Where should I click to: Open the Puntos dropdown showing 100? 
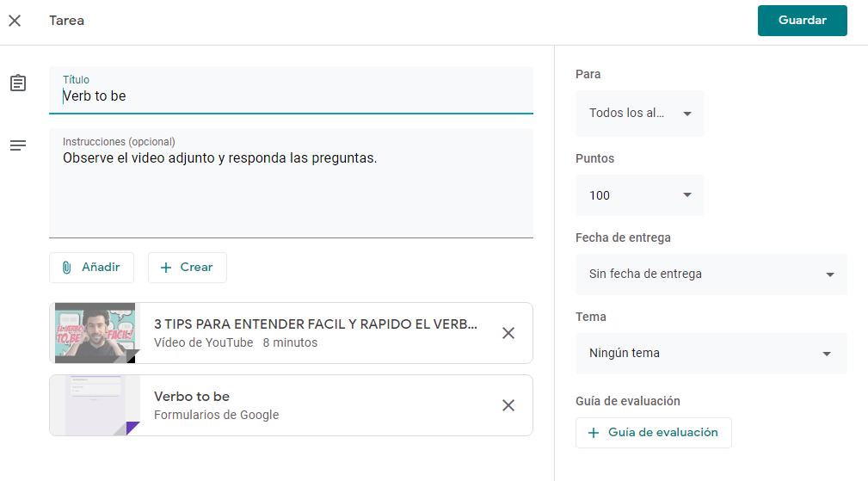(640, 195)
